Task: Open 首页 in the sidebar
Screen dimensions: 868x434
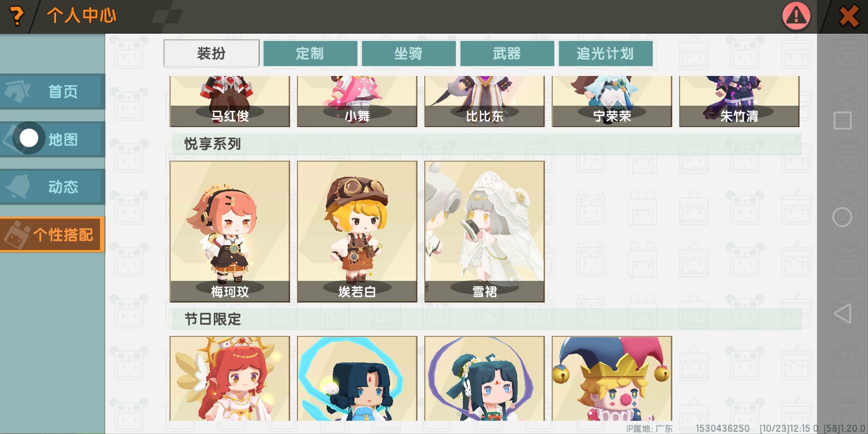Action: coord(52,92)
